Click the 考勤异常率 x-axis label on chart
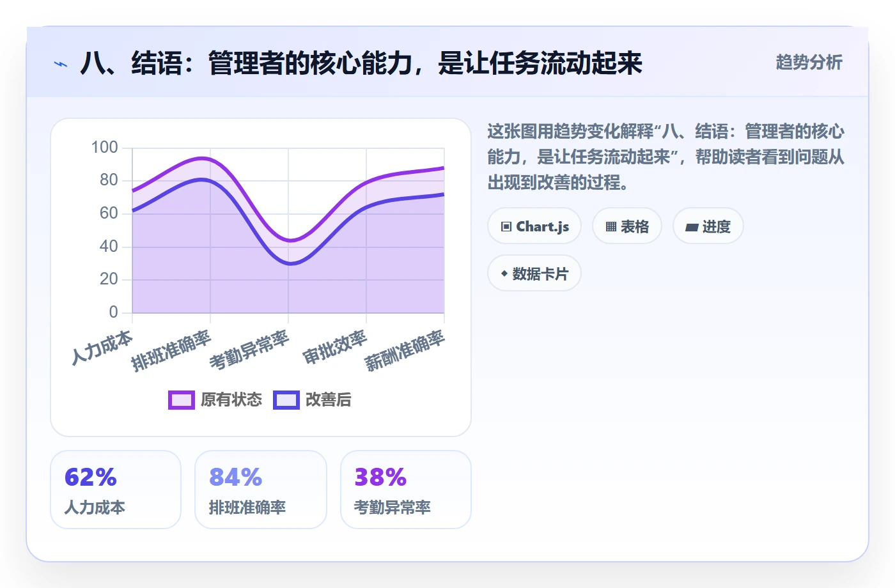 point(249,351)
